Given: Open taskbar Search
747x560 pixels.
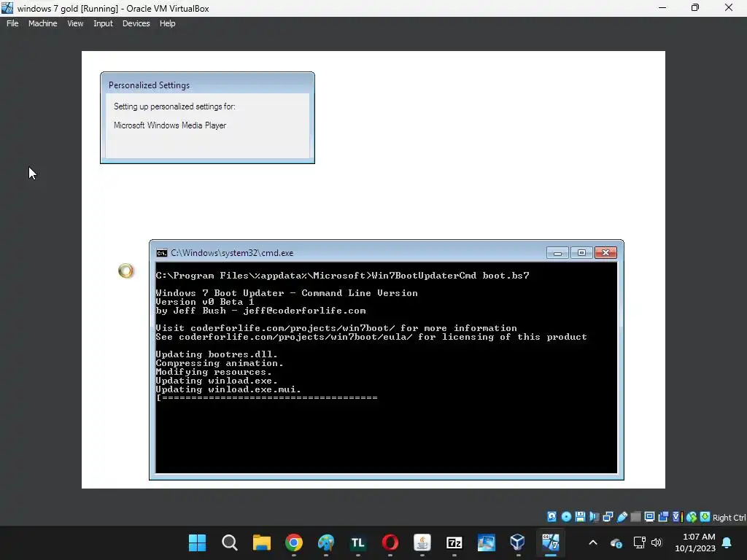Looking at the screenshot, I should click(230, 542).
